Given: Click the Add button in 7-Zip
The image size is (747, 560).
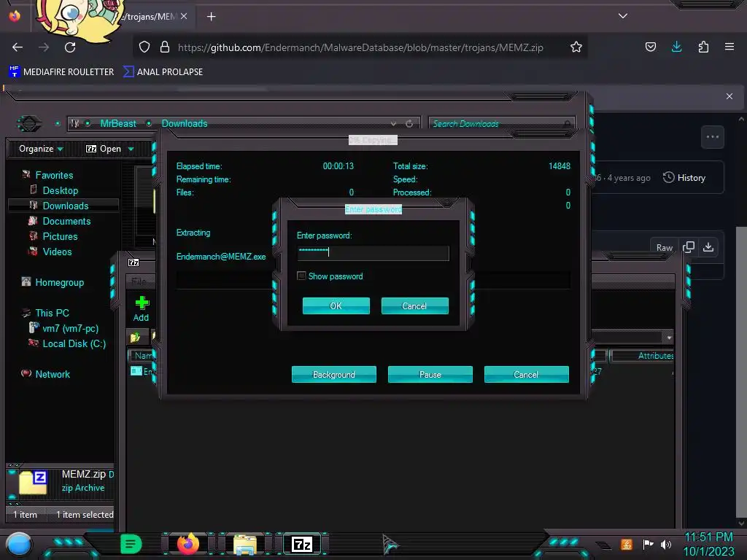Looking at the screenshot, I should pyautogui.click(x=141, y=308).
